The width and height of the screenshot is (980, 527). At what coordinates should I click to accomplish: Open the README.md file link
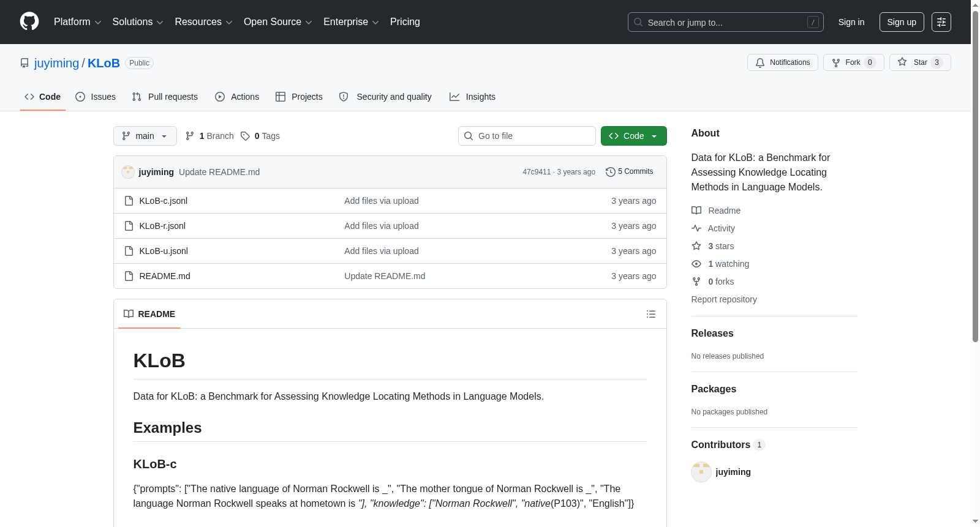click(165, 276)
